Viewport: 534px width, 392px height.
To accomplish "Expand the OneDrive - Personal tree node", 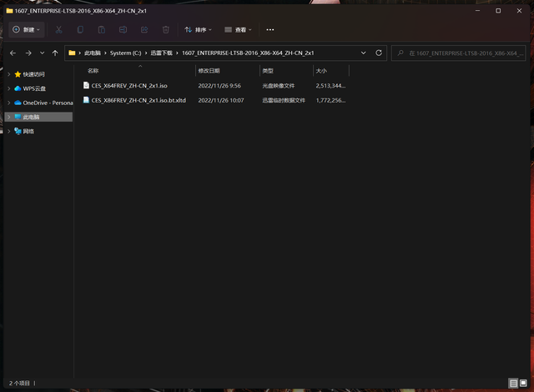I will point(9,103).
